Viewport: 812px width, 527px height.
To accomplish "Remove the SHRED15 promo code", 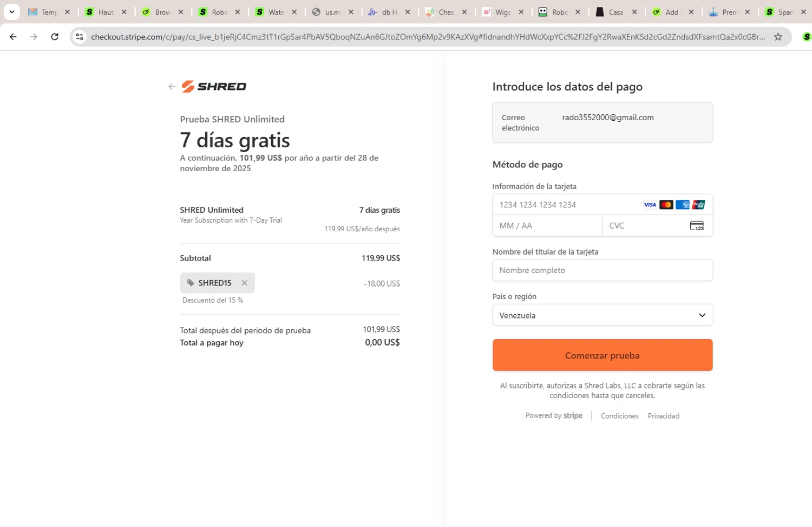I will (245, 283).
